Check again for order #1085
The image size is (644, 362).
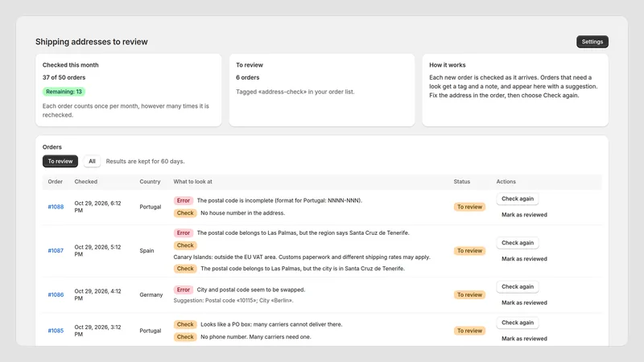tap(518, 323)
